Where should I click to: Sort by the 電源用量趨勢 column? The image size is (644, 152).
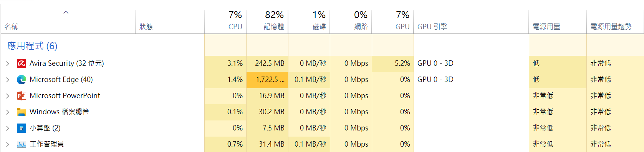click(x=615, y=22)
